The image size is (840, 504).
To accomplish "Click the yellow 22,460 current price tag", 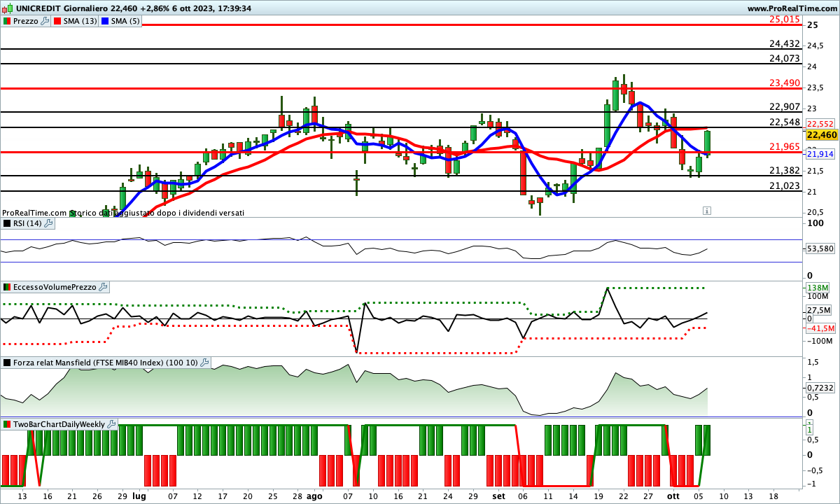I will pyautogui.click(x=822, y=135).
